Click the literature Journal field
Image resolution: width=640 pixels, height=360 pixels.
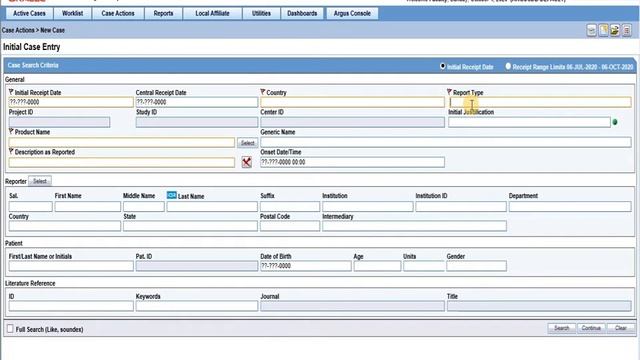353,306
